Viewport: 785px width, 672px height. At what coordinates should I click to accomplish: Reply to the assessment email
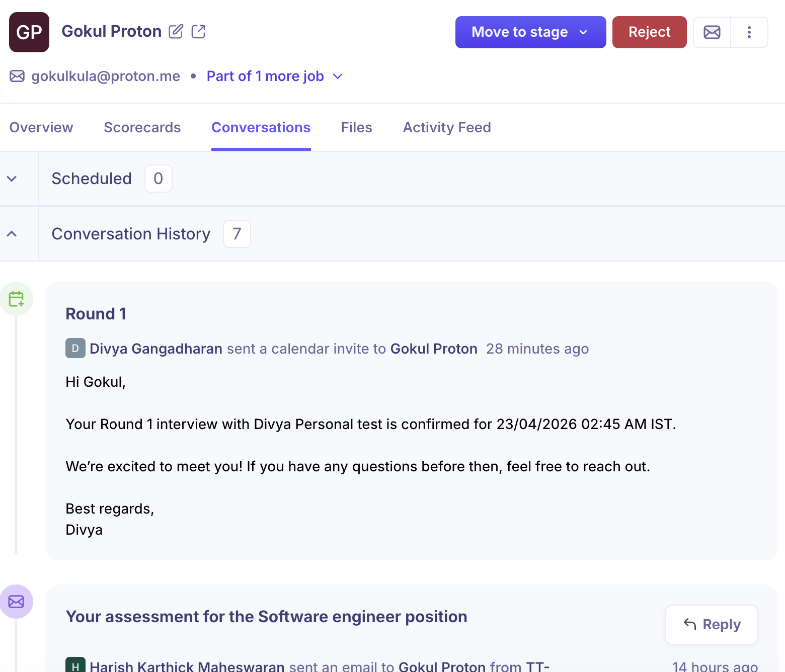point(711,624)
